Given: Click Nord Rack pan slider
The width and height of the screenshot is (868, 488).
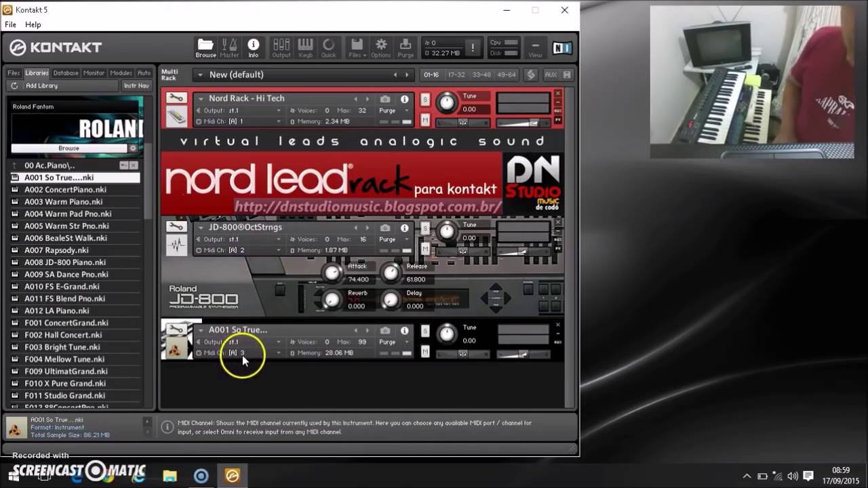Looking at the screenshot, I should 462,123.
